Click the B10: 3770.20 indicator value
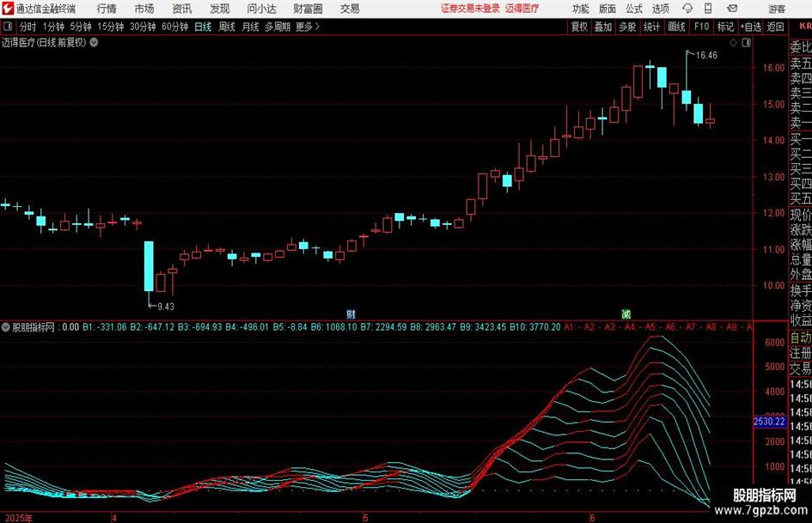This screenshot has height=523, width=812. point(535,327)
